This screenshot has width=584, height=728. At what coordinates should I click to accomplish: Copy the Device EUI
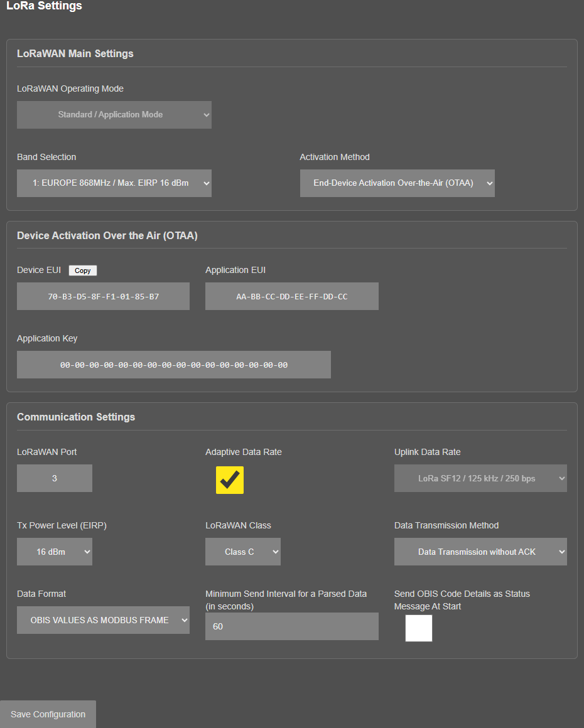click(x=83, y=270)
